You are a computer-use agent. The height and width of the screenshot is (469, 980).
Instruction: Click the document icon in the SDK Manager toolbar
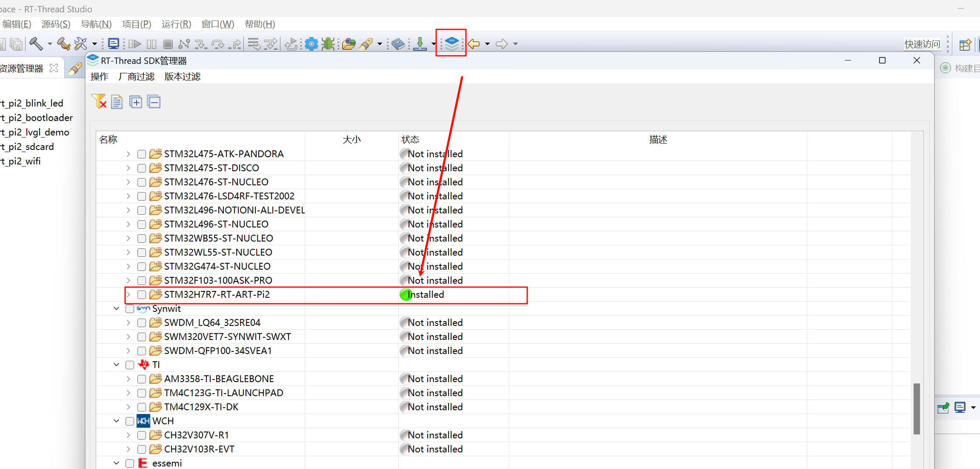coord(117,102)
